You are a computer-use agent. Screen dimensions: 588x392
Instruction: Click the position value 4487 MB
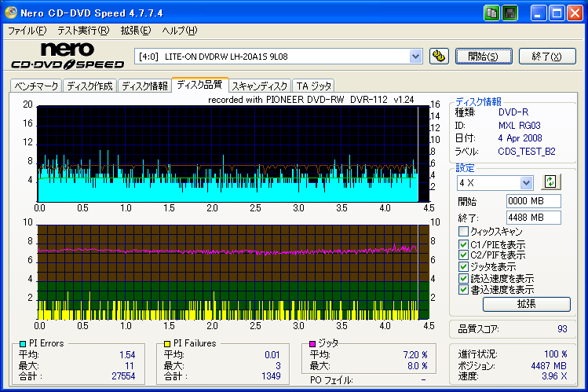(549, 366)
